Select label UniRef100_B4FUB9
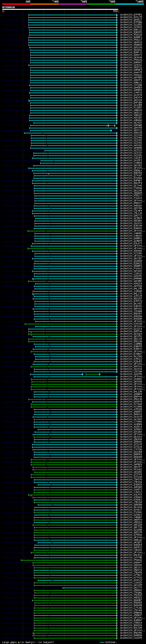Image resolution: width=146 pixels, height=644 pixels. click(131, 103)
